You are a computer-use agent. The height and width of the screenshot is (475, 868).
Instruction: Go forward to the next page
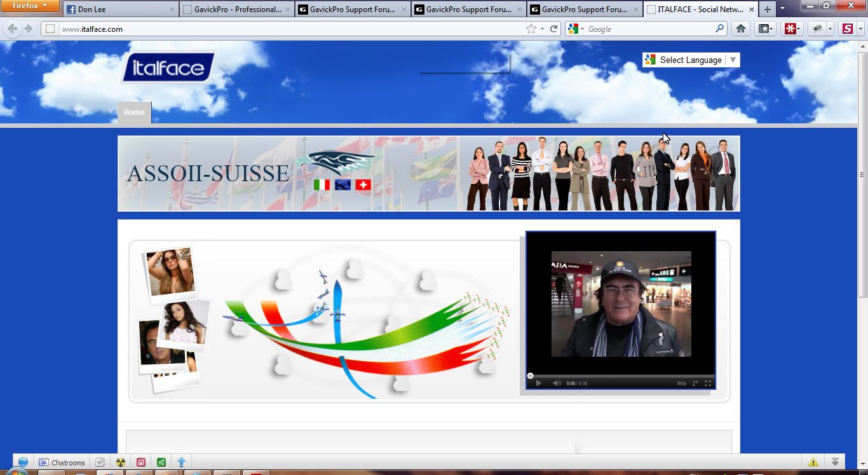tap(28, 29)
